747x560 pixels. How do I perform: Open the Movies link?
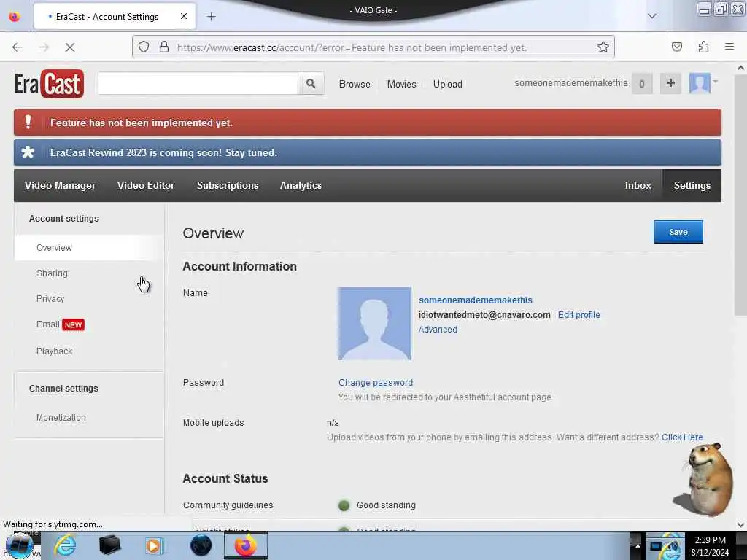pyautogui.click(x=402, y=85)
